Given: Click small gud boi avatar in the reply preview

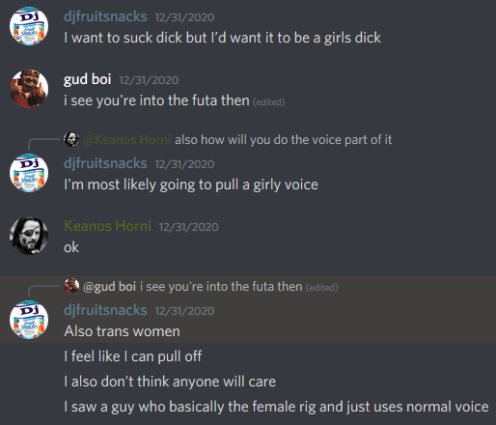Looking at the screenshot, I should (x=71, y=286).
